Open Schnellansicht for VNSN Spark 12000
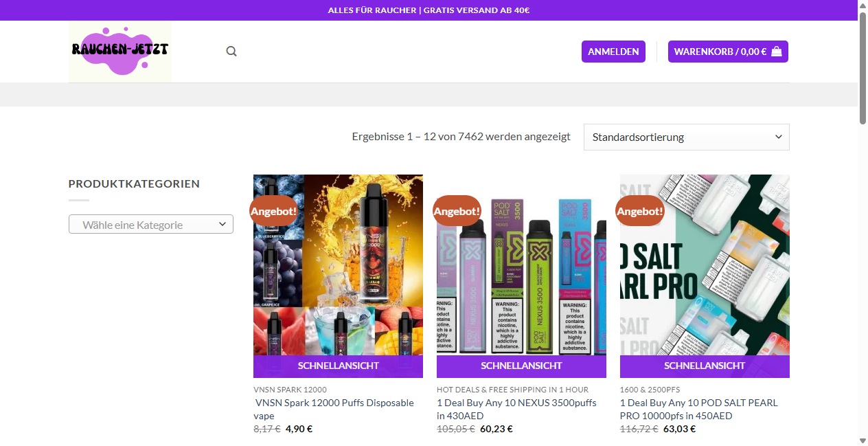Screen dimensions: 868x446 point(338,366)
